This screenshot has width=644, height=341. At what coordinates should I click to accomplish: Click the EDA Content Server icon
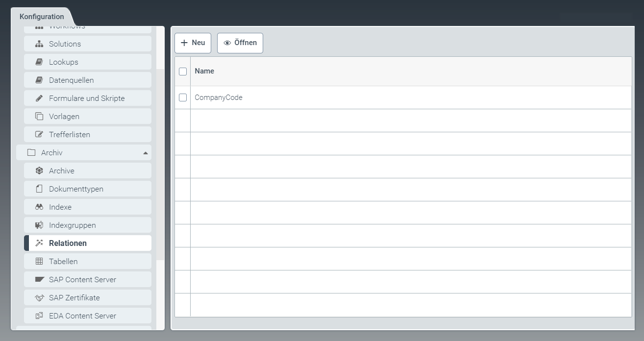(x=39, y=316)
